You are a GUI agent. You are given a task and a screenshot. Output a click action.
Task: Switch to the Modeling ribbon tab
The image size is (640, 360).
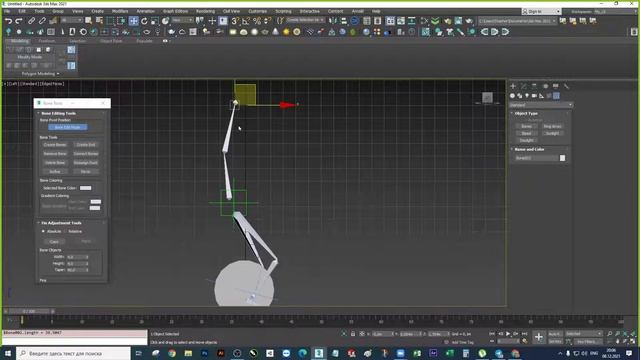[x=20, y=41]
